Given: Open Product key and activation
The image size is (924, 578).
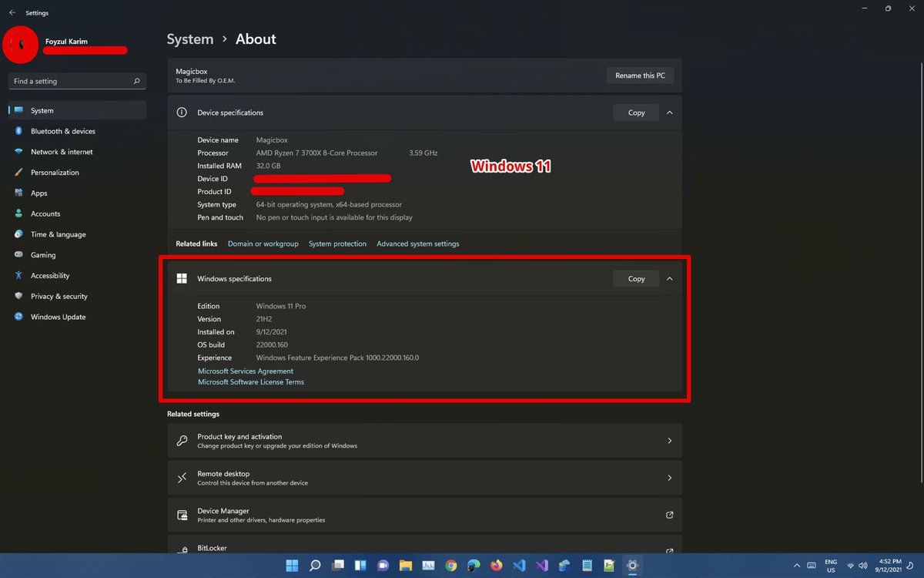Looking at the screenshot, I should coord(424,441).
